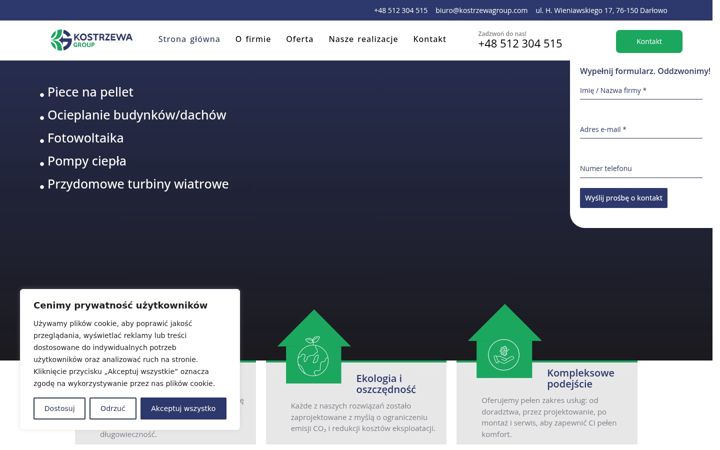Click the green house icon with globe
The width and height of the screenshot is (720, 450).
click(314, 347)
